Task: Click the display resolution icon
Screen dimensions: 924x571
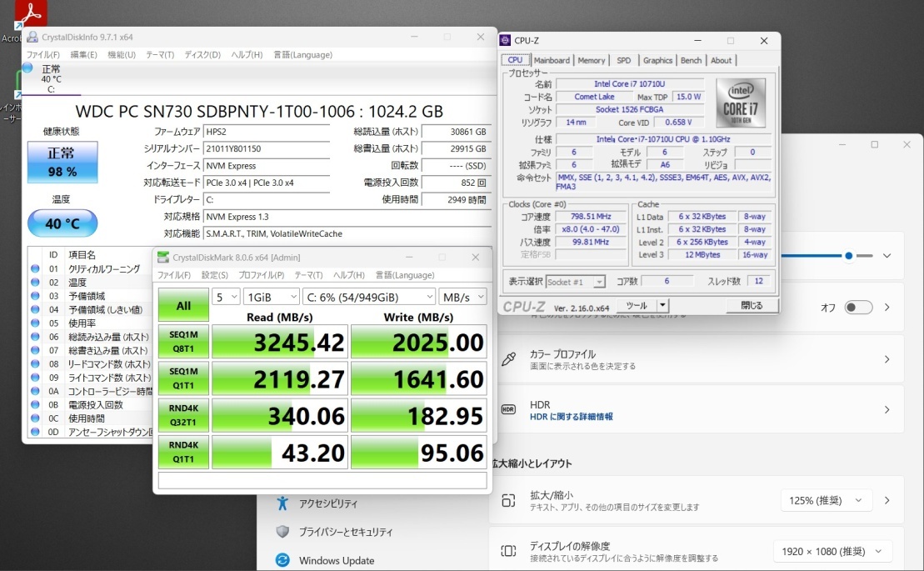Action: tap(508, 551)
